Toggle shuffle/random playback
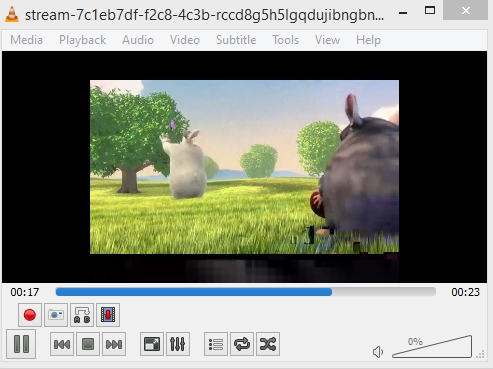Image resolution: width=493 pixels, height=369 pixels. (x=268, y=344)
